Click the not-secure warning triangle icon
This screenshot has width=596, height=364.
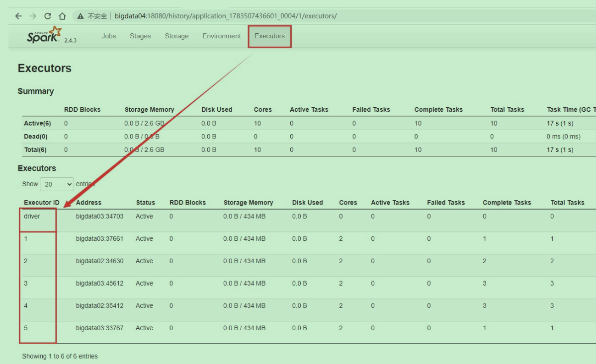[x=80, y=16]
